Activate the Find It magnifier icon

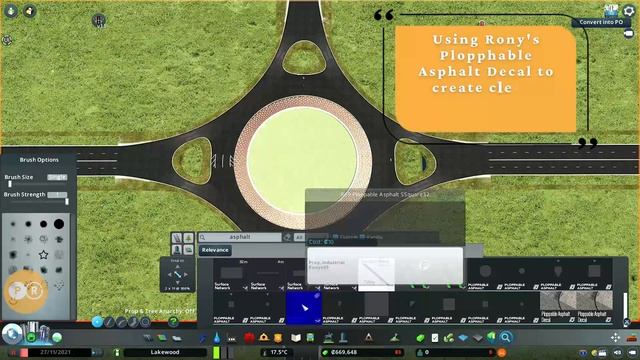click(x=506, y=338)
